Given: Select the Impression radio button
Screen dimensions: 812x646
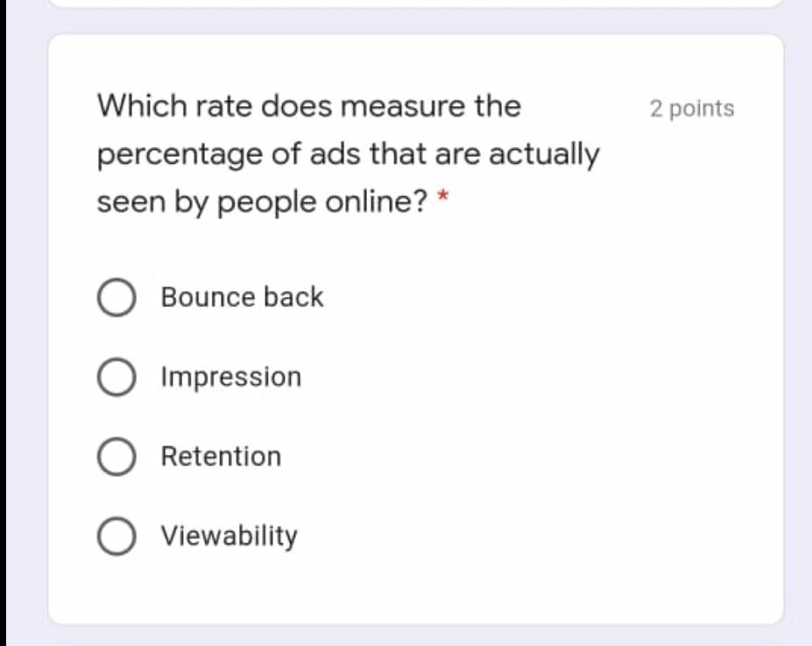Looking at the screenshot, I should click(117, 377).
